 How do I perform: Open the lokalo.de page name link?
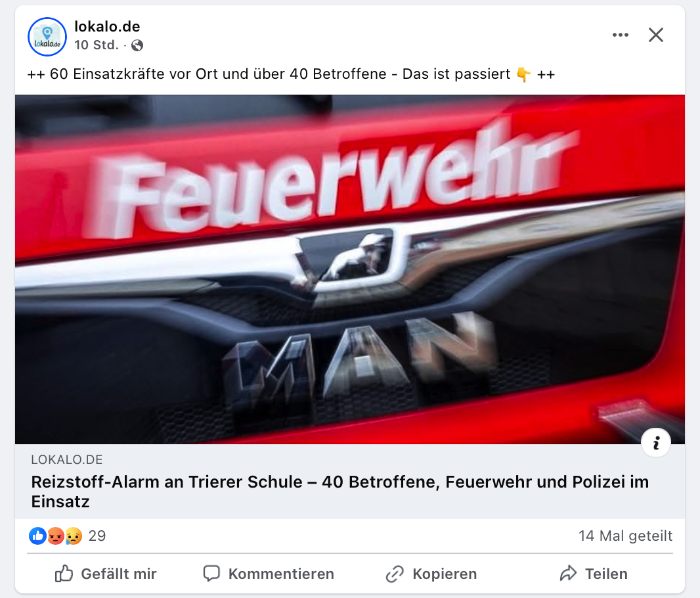click(x=107, y=27)
